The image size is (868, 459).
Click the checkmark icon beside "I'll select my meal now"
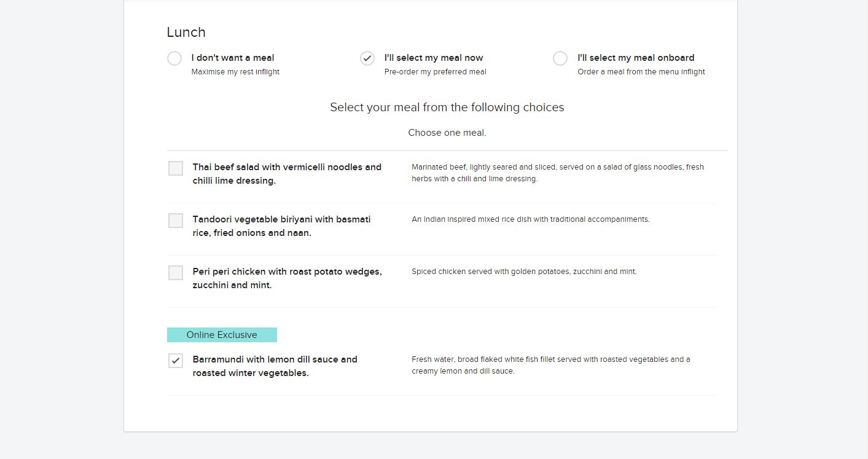367,58
